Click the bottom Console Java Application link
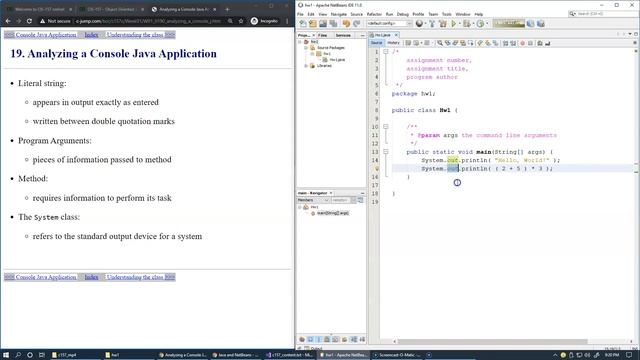 [x=46, y=277]
